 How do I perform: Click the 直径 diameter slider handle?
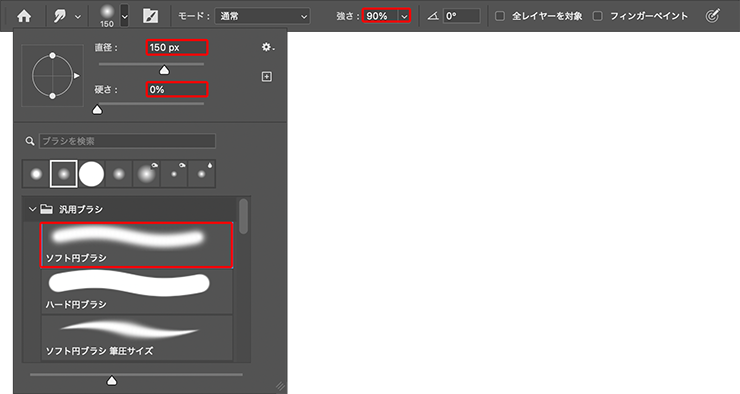(x=164, y=70)
